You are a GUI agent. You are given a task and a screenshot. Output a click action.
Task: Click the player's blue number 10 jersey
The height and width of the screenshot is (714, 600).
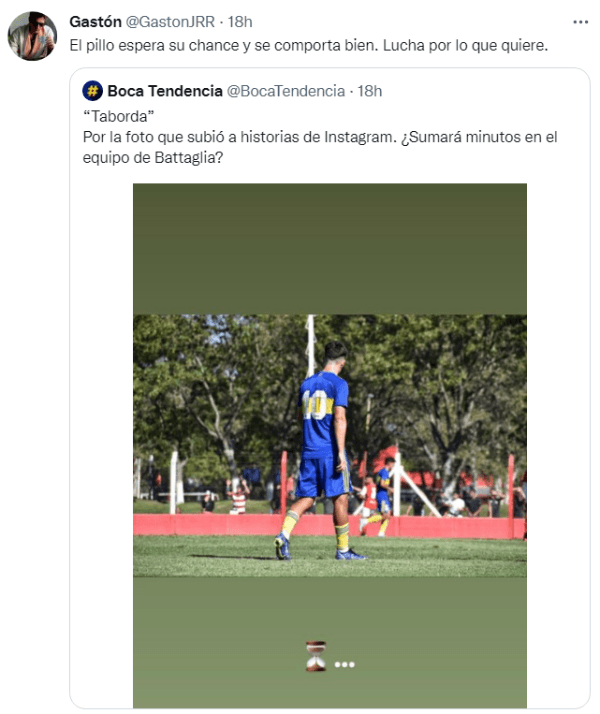pyautogui.click(x=325, y=410)
